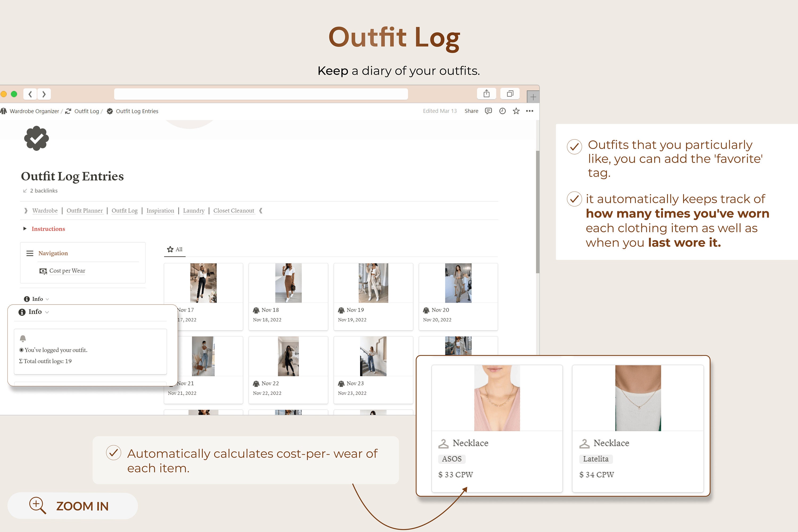This screenshot has width=798, height=532.
Task: Open the comments panel icon
Action: [488, 111]
